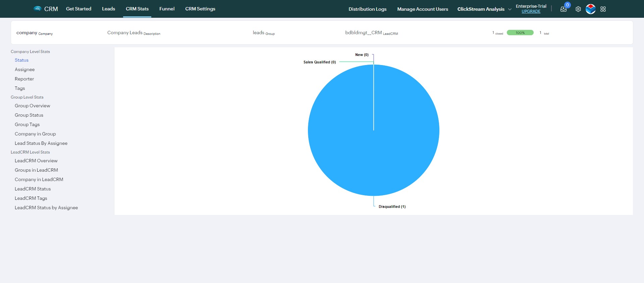Click the 1 total count

coord(544,33)
